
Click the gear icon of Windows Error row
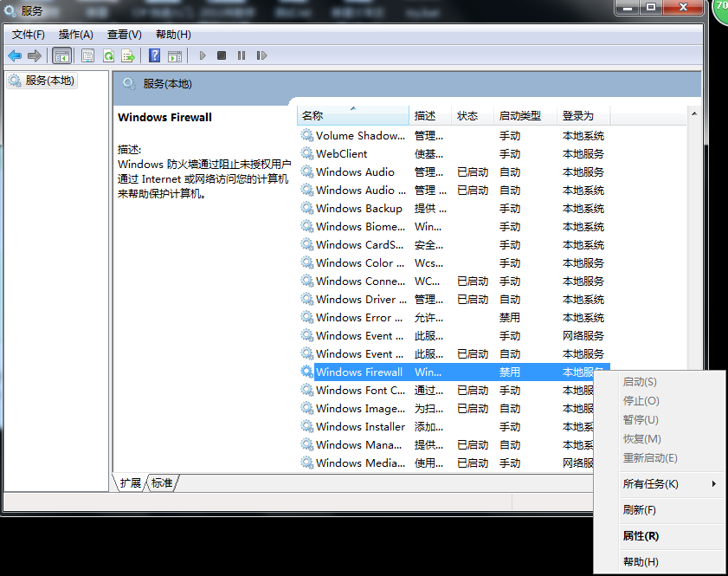coord(307,317)
